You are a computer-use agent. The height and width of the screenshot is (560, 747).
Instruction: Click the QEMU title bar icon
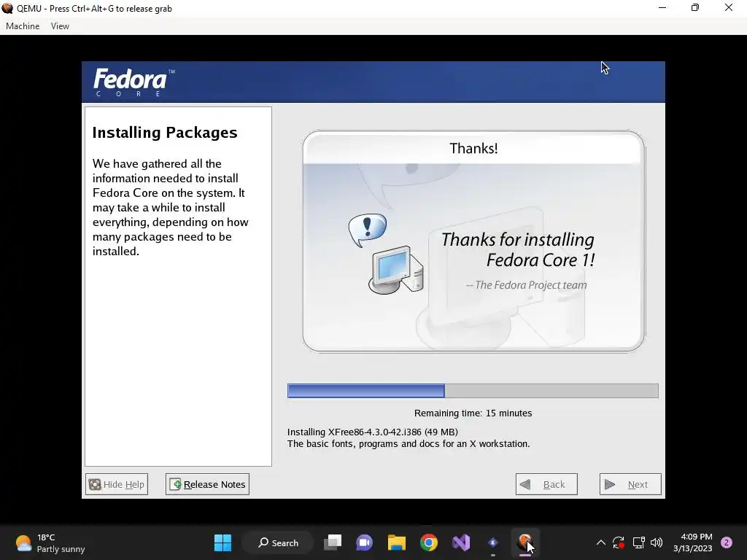(7, 8)
